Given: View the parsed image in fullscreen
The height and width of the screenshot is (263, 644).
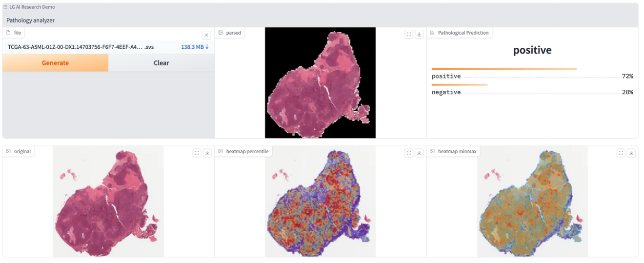Looking at the screenshot, I should tap(409, 34).
